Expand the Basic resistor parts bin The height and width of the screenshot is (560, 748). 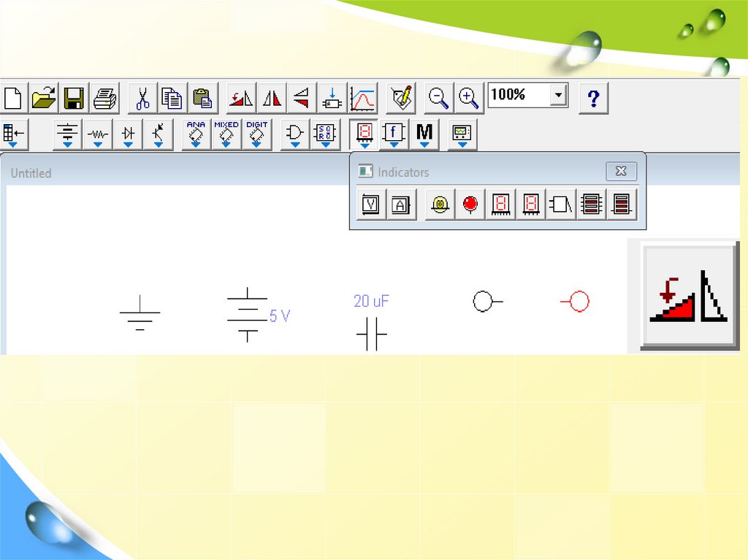coord(98,134)
